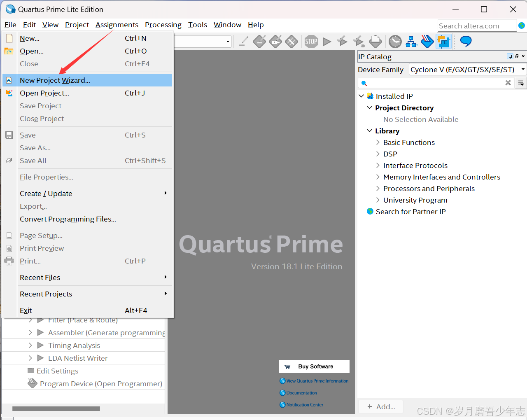Select New Project Wizard menu item
This screenshot has height=420, width=527.
pyautogui.click(x=87, y=80)
